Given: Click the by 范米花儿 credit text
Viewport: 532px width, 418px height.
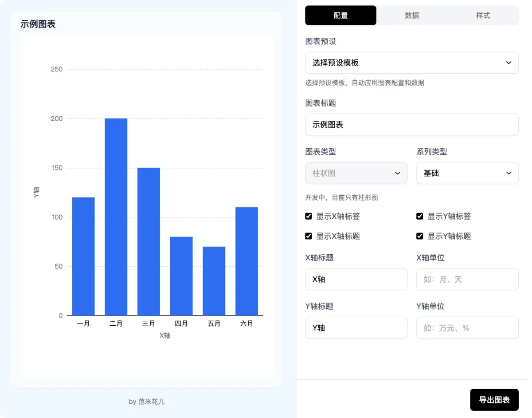Looking at the screenshot, I should tap(147, 402).
